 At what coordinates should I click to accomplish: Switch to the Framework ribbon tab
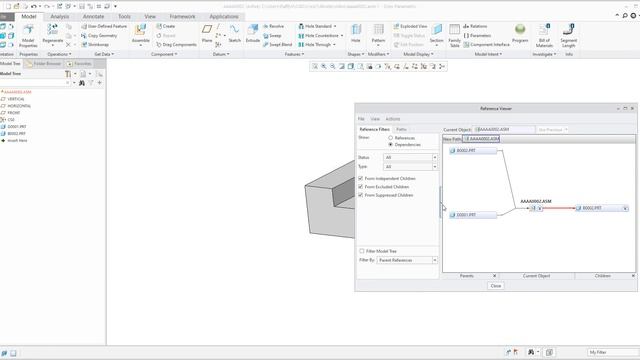pyautogui.click(x=182, y=17)
